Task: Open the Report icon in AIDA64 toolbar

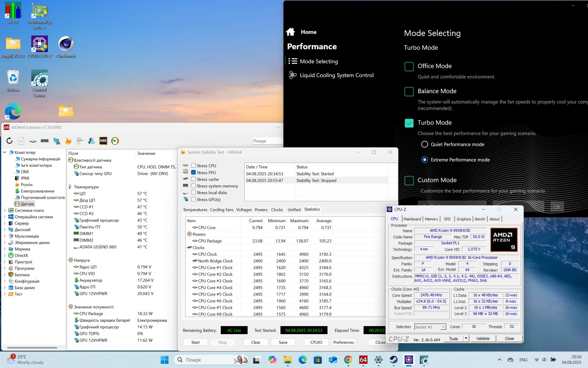Action: [21, 141]
